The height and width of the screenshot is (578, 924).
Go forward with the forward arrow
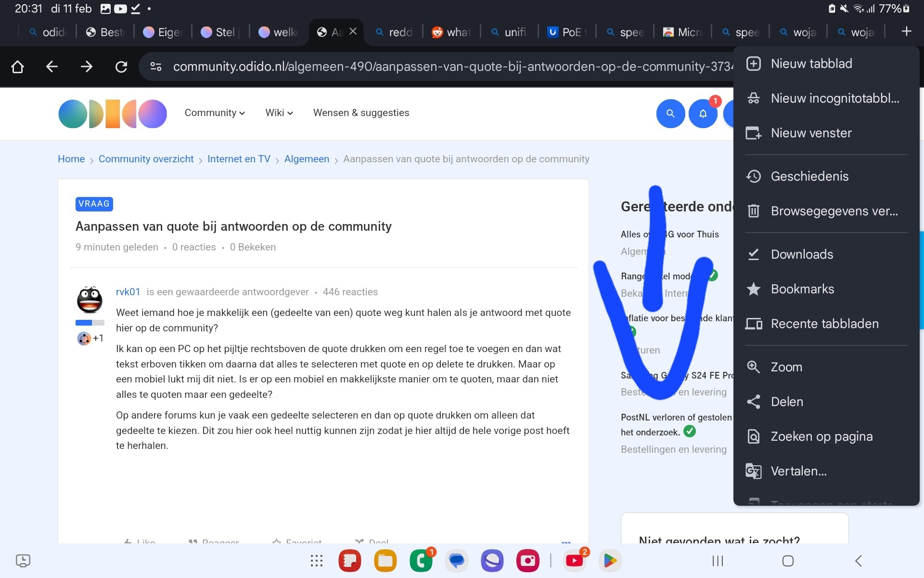[87, 66]
